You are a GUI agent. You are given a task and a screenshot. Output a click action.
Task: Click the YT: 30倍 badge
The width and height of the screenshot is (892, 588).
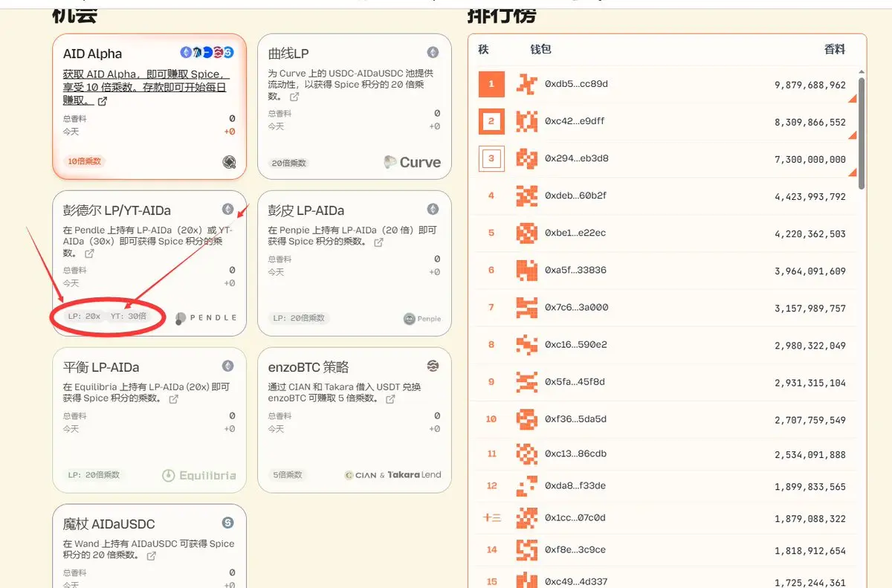[x=128, y=316]
